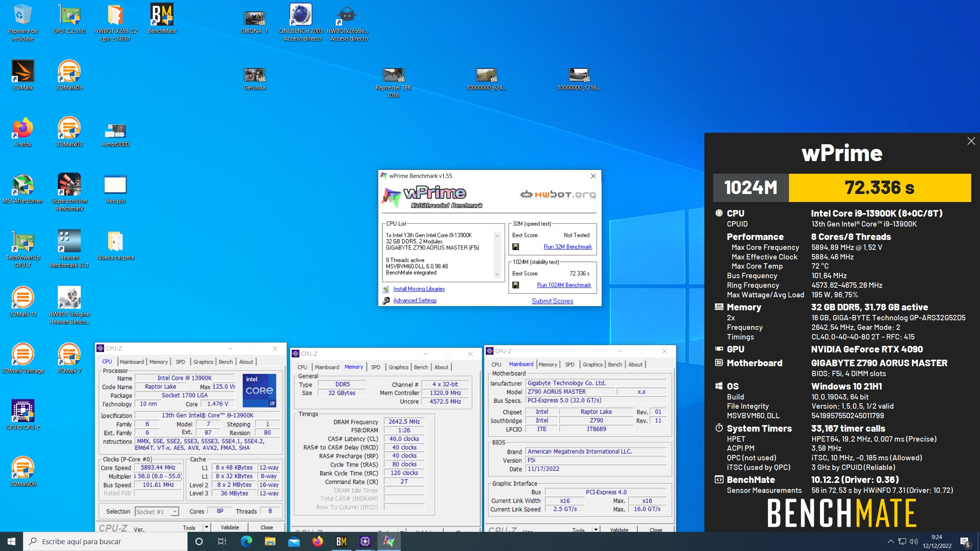This screenshot has height=551, width=980.
Task: Open Advanced Settings link
Action: (415, 300)
